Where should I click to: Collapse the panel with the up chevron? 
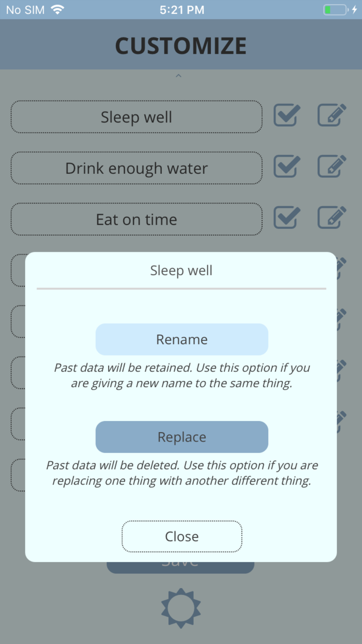[178, 76]
